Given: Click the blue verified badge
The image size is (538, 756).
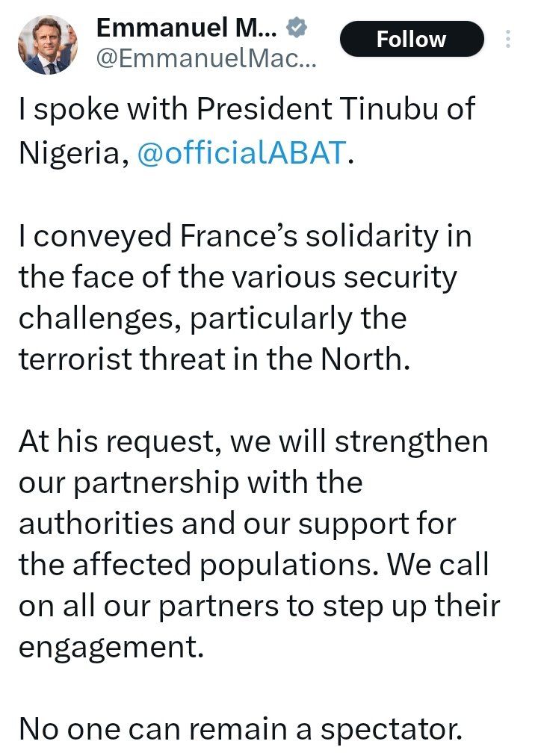Looking at the screenshot, I should 297,28.
